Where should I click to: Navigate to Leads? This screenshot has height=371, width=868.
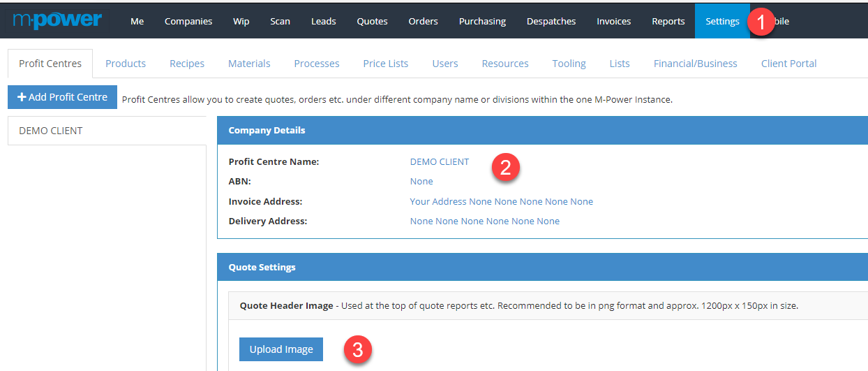point(323,21)
